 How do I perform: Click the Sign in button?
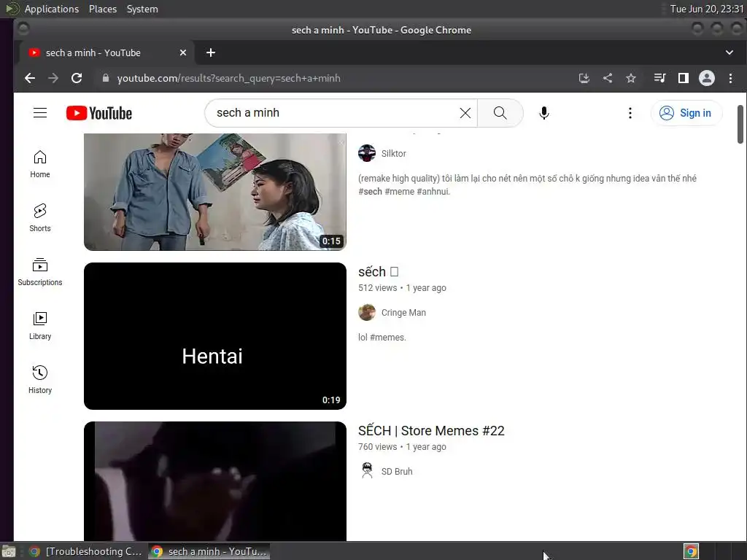pos(686,113)
